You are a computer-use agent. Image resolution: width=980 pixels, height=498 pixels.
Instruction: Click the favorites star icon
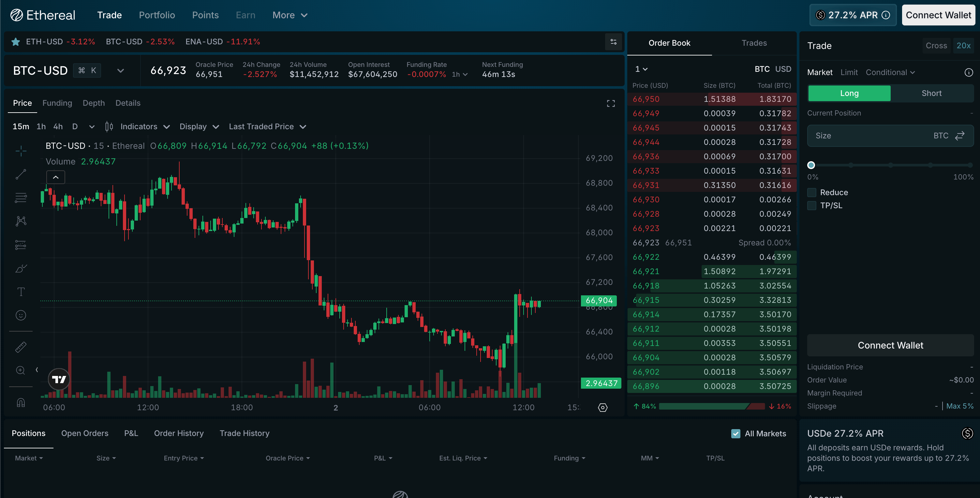point(16,42)
